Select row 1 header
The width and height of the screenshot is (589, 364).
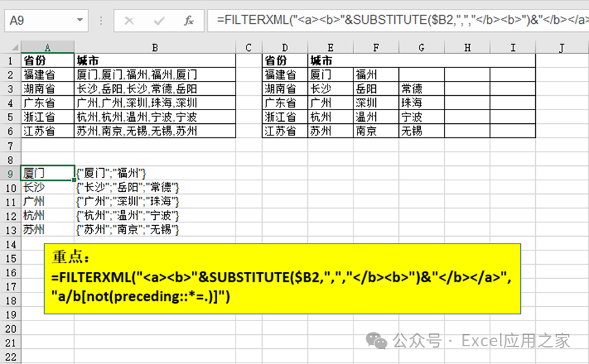pyautogui.click(x=10, y=61)
